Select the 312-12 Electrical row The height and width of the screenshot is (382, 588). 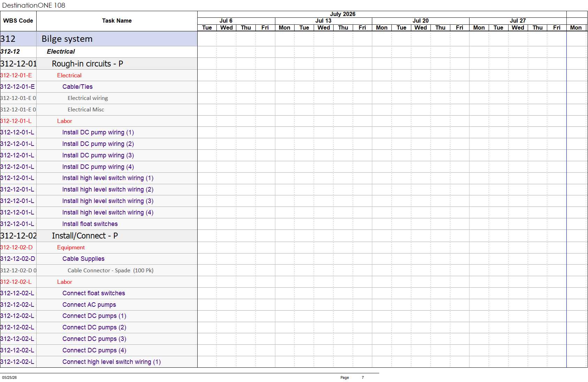(99, 52)
